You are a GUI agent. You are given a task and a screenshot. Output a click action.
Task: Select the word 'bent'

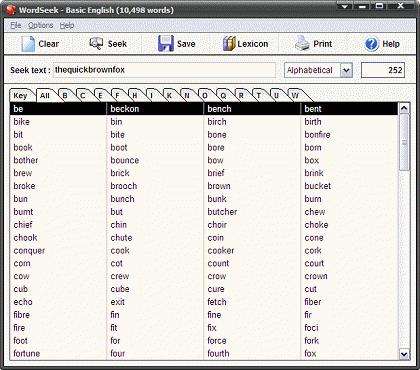point(313,109)
